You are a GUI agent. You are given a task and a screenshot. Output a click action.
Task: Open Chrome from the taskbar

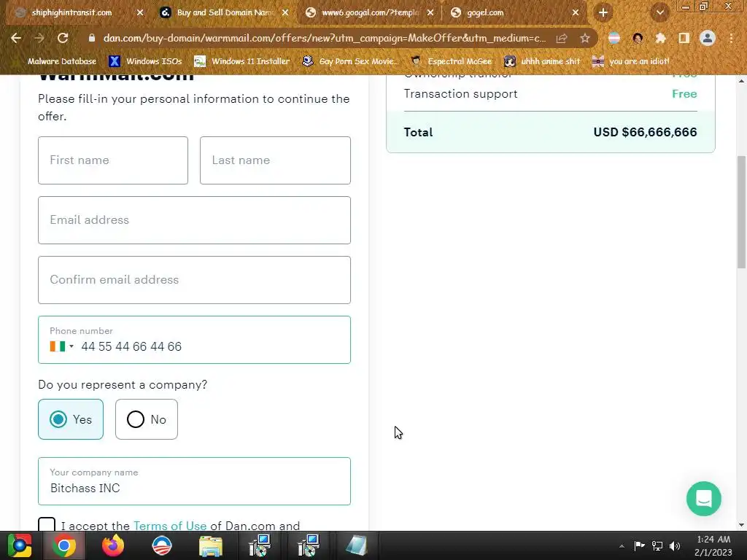tap(64, 545)
